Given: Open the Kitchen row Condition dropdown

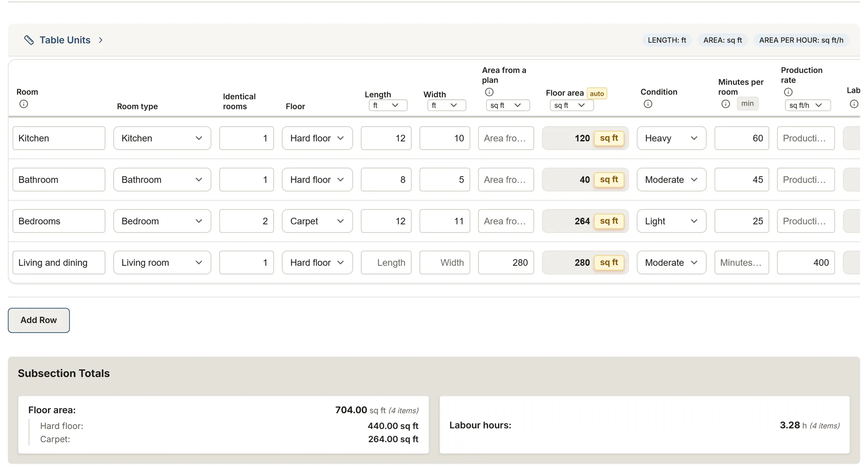Looking at the screenshot, I should 671,138.
